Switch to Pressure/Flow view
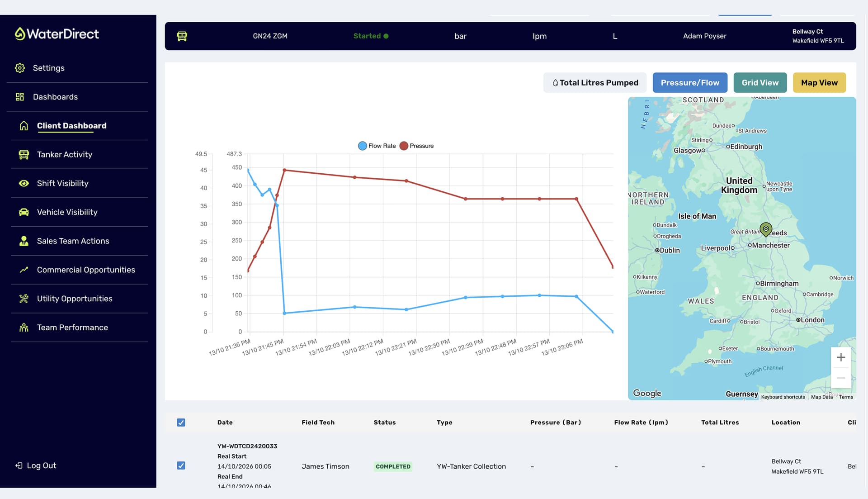 tap(690, 83)
